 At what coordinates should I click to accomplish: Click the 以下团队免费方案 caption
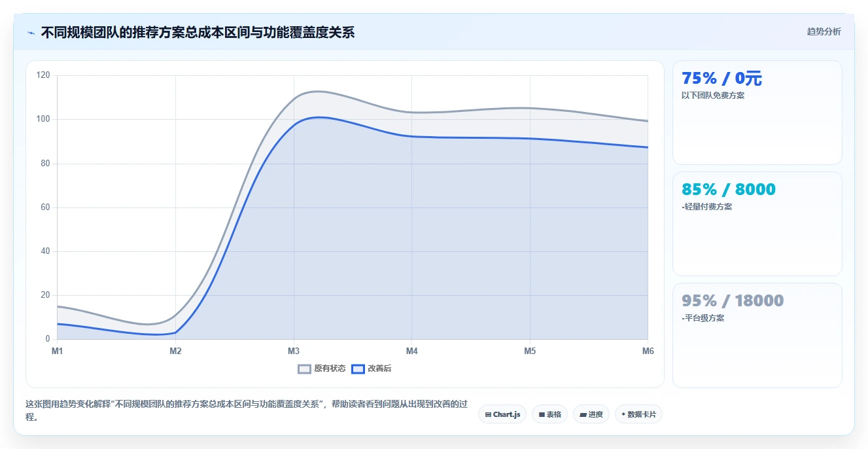[713, 96]
